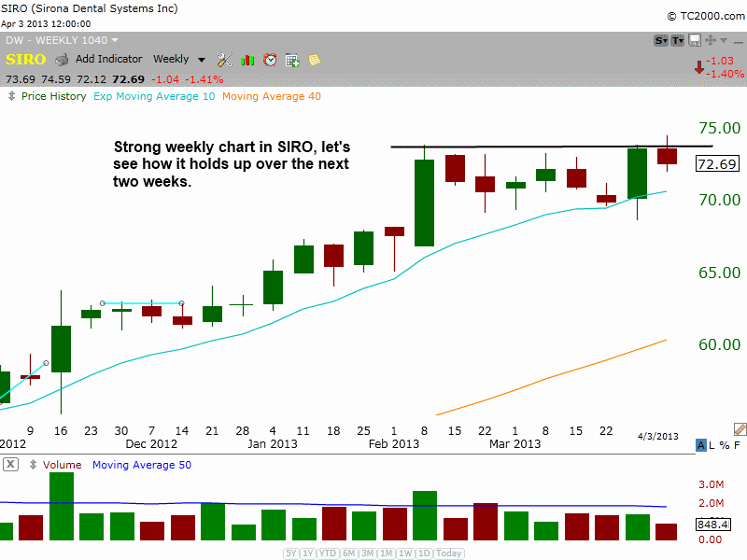747x560 pixels.
Task: Click the Feb 2013 month label
Action: coord(394,444)
